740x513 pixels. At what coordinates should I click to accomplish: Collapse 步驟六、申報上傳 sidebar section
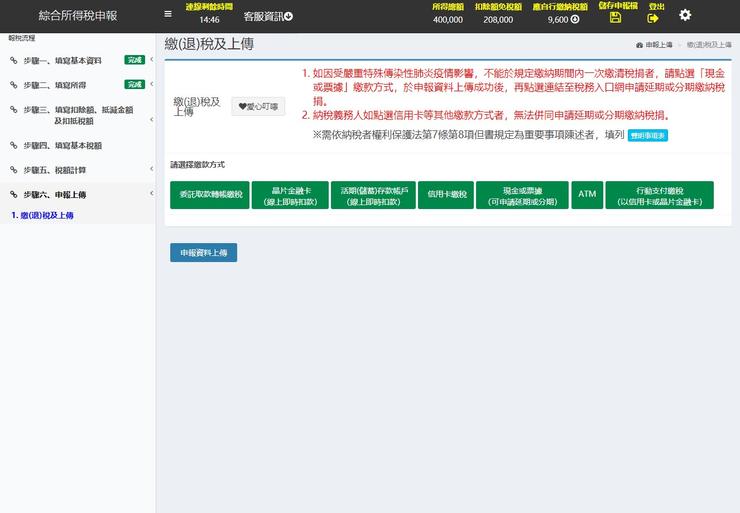(x=151, y=194)
